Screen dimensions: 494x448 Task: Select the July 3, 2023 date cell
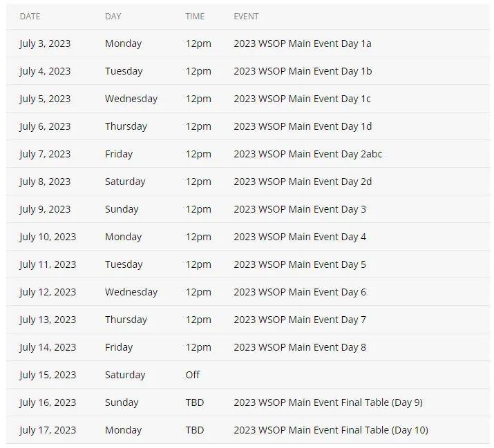[45, 43]
